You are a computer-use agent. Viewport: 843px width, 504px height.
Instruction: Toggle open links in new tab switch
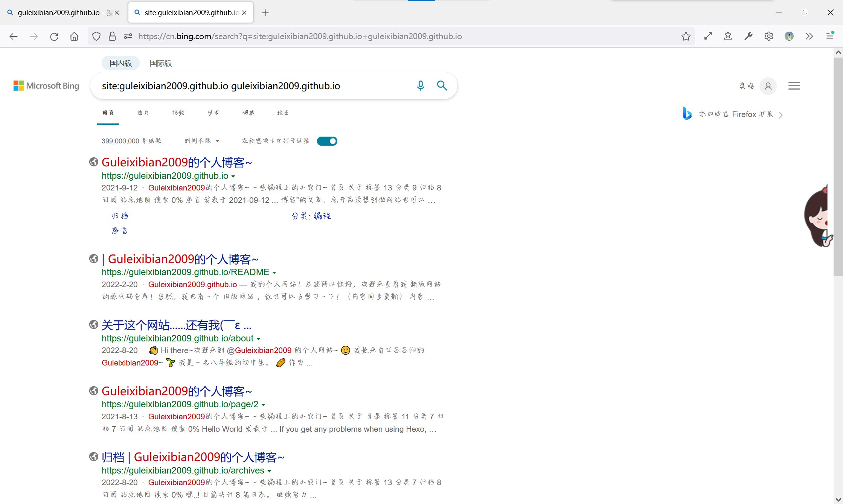click(x=327, y=141)
